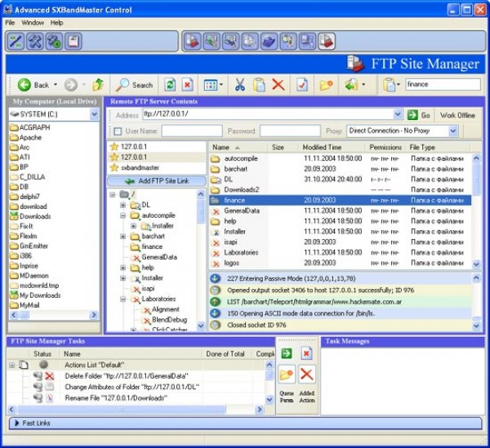490x448 pixels.
Task: Click the Add FTP Site Link button
Action: click(157, 180)
